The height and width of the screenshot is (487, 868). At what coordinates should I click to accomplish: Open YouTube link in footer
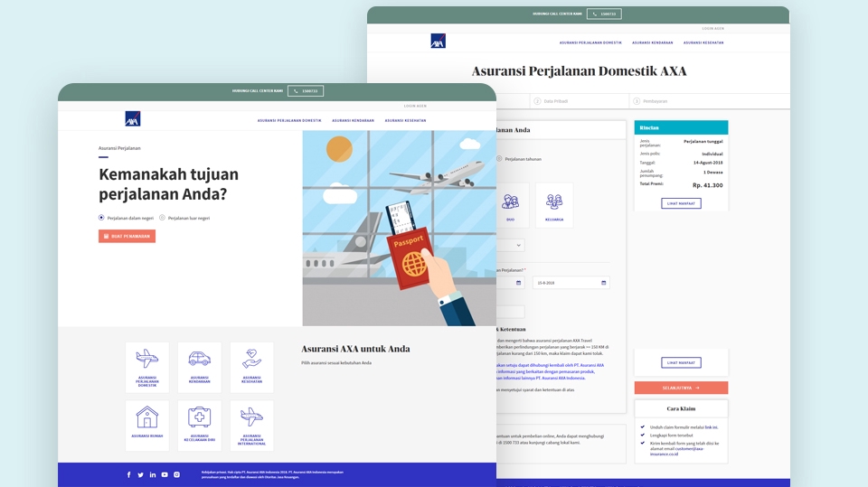(165, 475)
